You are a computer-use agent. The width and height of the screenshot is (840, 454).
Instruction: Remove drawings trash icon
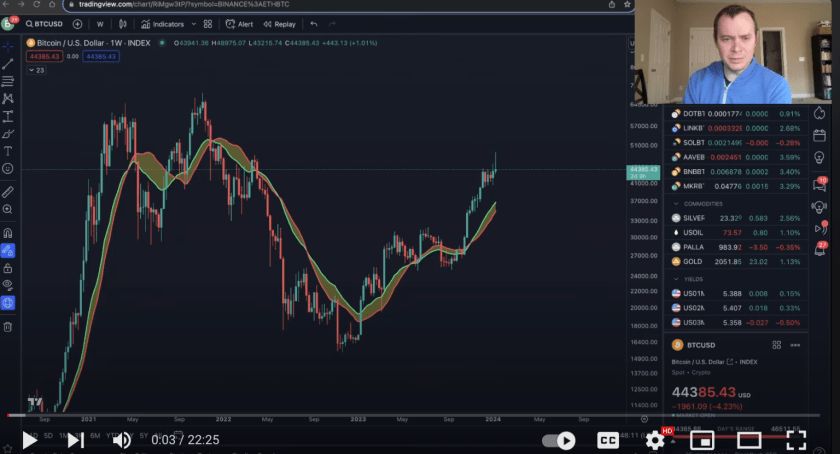coord(8,327)
